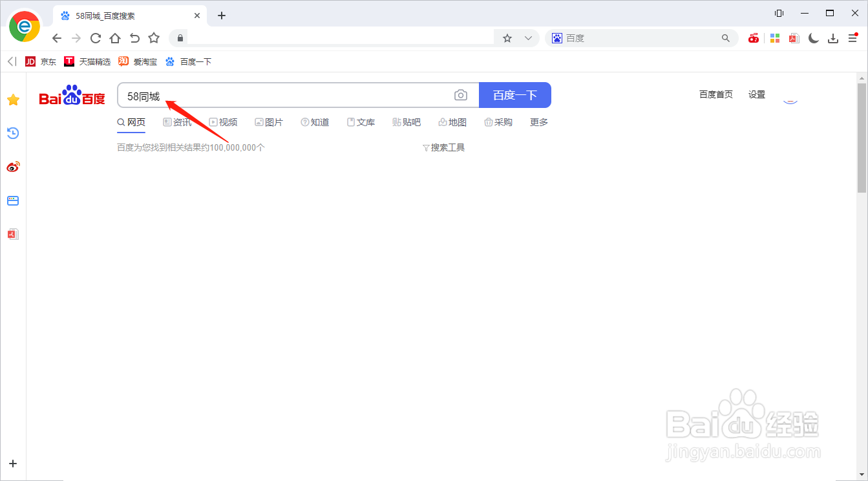Viewport: 868px width, 481px height.
Task: Select the 贴吧 search tab
Action: 407,122
